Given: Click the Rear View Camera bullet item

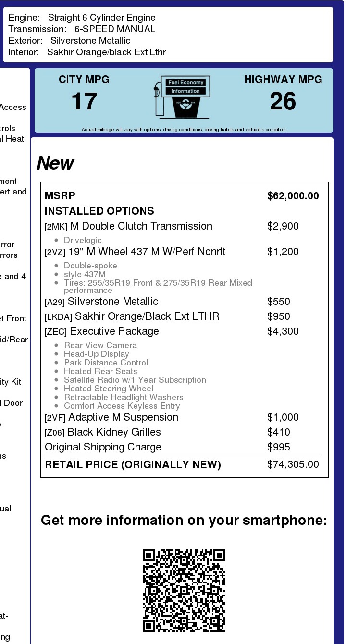Looking at the screenshot, I should pos(100,345).
